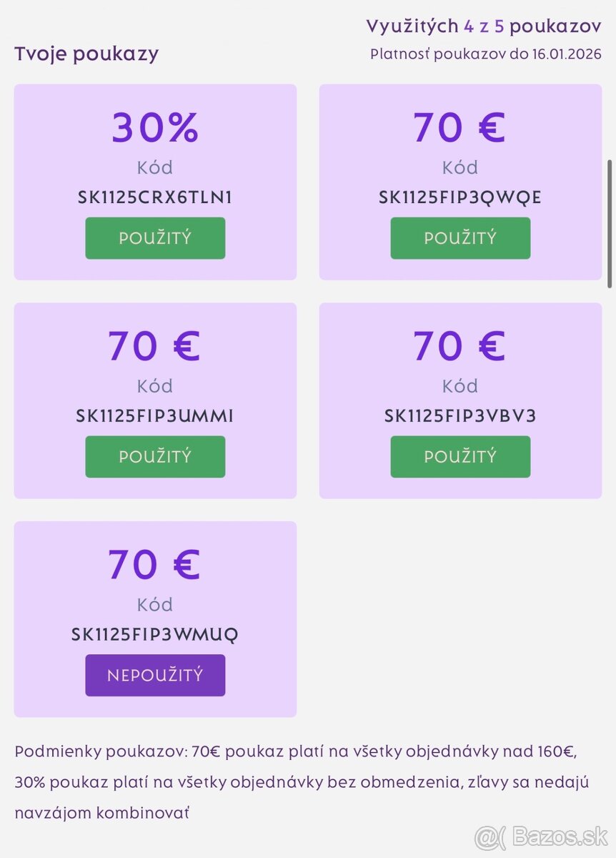Click on code text SK1125FIP3QWQE
Viewport: 616px width, 858px height.
point(460,197)
